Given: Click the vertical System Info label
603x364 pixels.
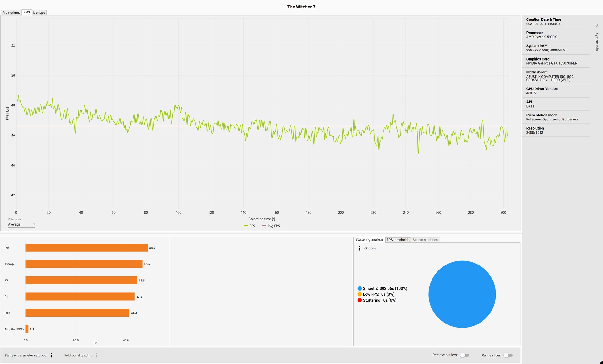Looking at the screenshot, I should [x=597, y=42].
